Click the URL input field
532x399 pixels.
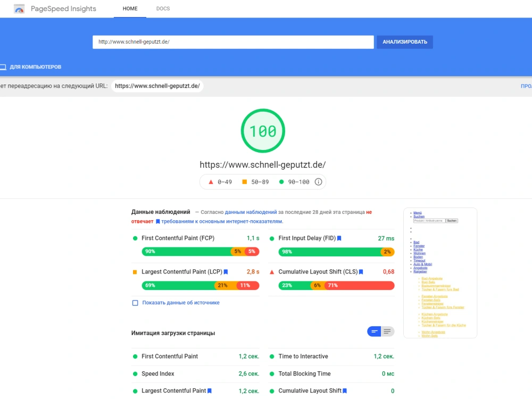233,42
